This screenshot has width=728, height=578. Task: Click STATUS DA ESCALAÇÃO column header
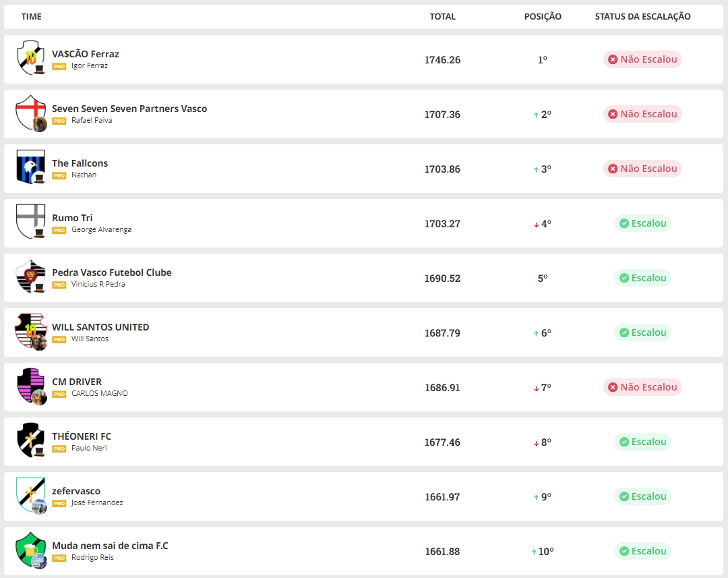(642, 17)
